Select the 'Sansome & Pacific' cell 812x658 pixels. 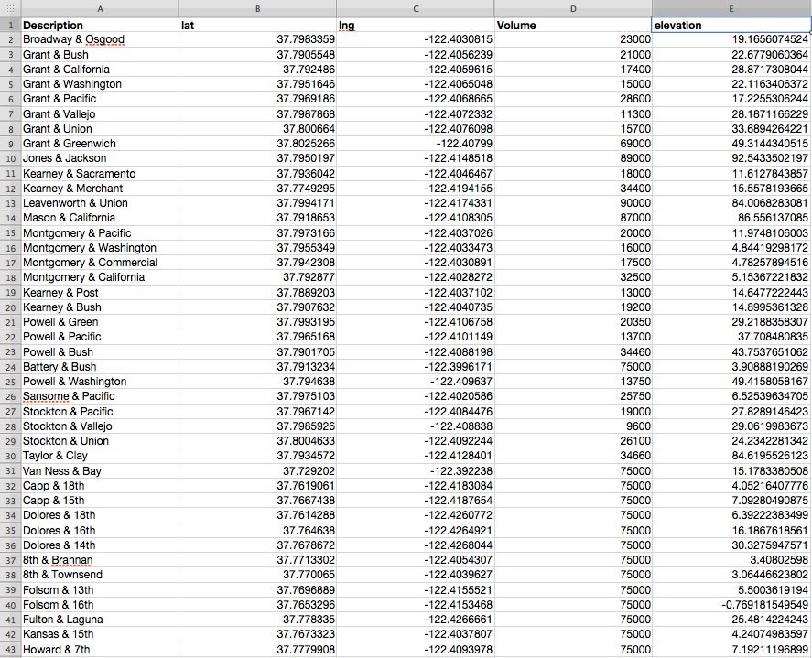point(100,396)
